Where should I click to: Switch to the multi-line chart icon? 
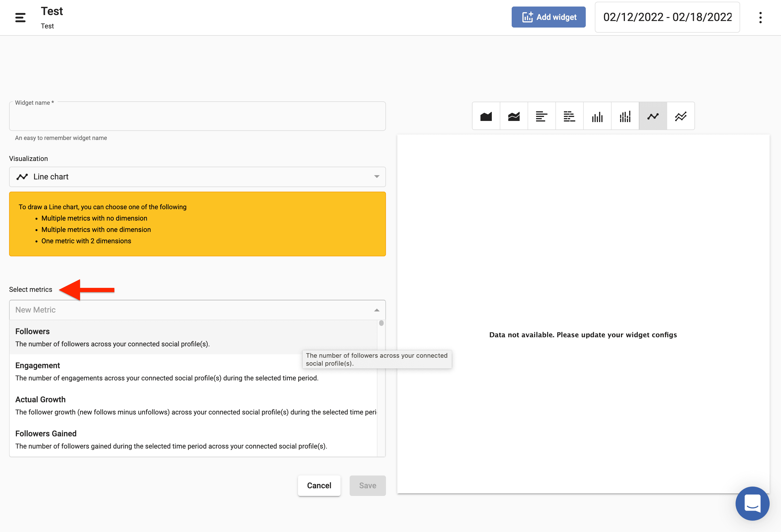coord(681,116)
